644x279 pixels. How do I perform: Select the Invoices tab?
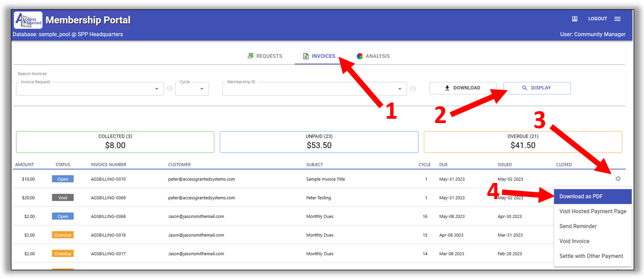pos(319,56)
